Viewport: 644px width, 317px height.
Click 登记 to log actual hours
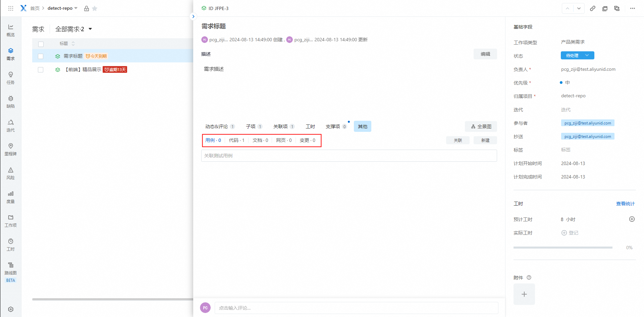[570, 233]
